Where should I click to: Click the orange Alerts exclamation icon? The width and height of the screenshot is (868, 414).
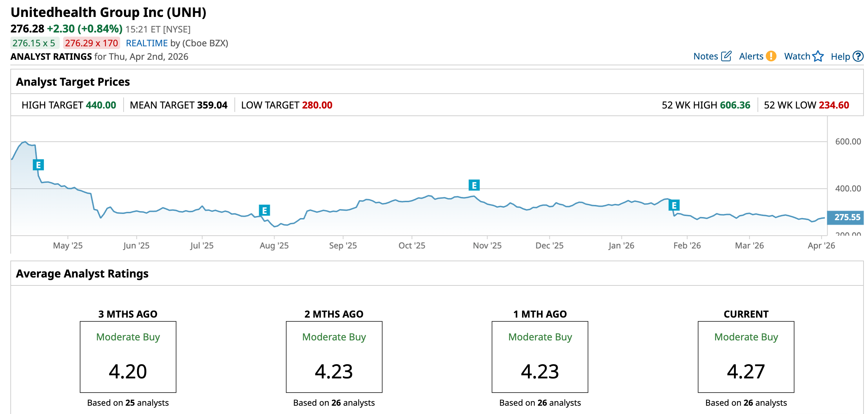coord(771,56)
